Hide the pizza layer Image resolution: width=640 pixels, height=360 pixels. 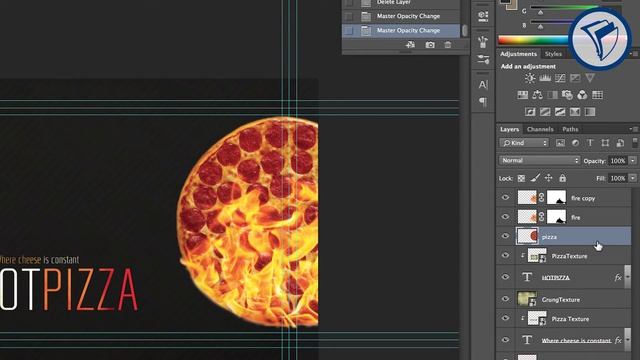[x=505, y=236]
